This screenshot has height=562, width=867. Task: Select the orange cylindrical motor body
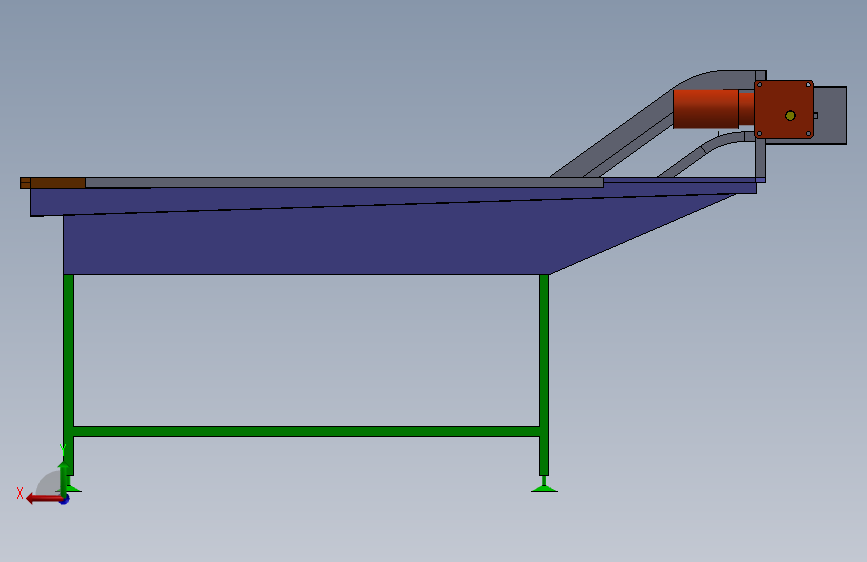coord(706,109)
